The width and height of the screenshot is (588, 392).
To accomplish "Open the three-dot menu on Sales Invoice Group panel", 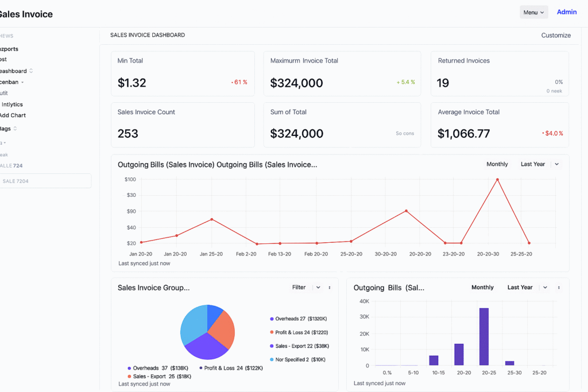I will 328,287.
